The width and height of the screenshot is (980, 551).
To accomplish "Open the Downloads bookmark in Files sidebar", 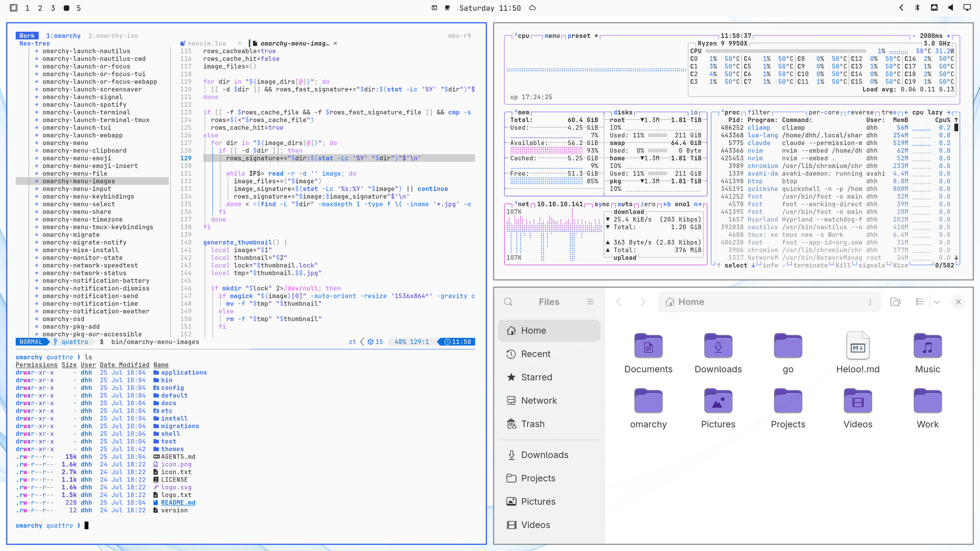I will 549,455.
